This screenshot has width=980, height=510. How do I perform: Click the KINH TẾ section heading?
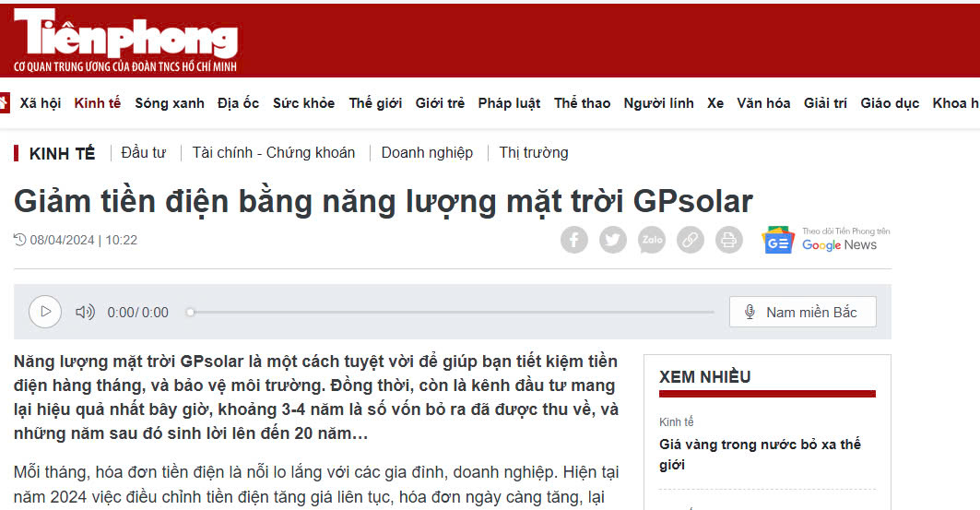click(x=62, y=154)
